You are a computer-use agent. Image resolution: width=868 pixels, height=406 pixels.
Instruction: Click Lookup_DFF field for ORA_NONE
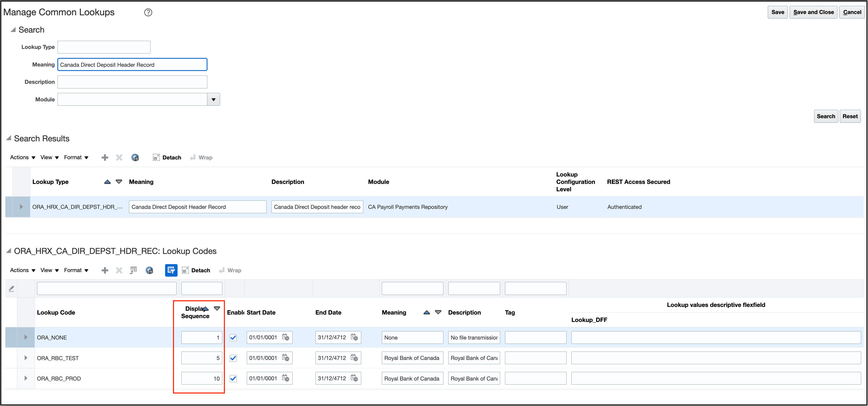(x=716, y=337)
